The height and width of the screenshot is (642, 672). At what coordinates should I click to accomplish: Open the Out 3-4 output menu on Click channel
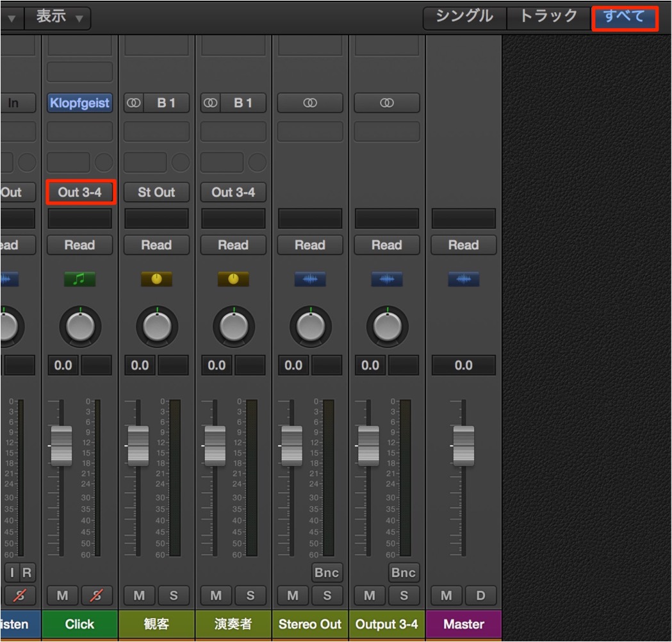pyautogui.click(x=79, y=192)
